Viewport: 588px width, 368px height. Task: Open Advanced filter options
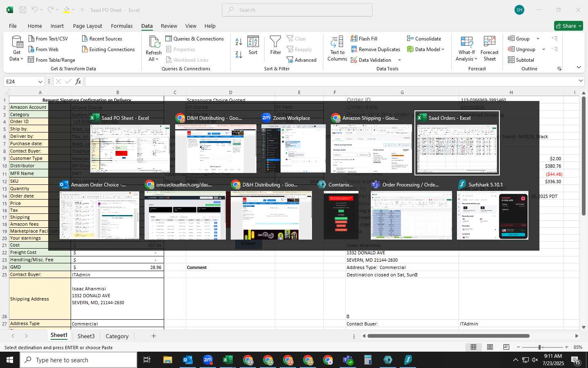pos(301,60)
